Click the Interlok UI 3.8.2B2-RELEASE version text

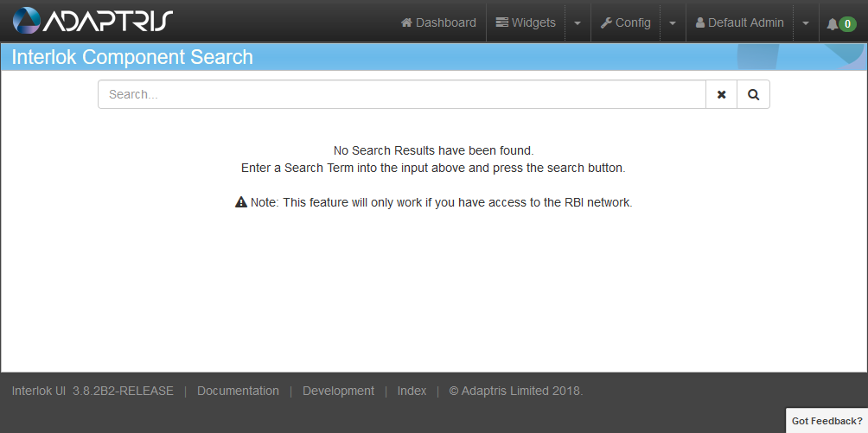point(93,391)
